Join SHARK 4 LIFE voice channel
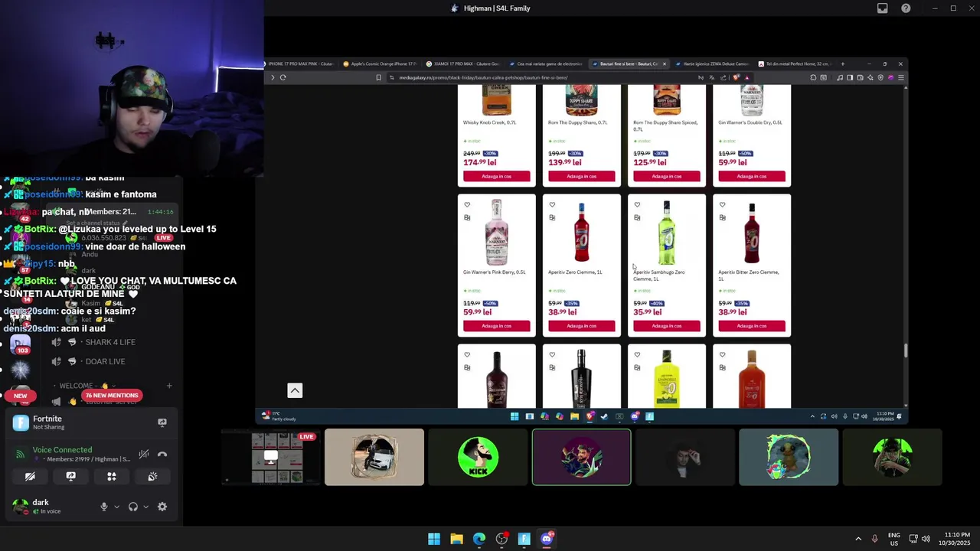The image size is (980, 551). [110, 342]
